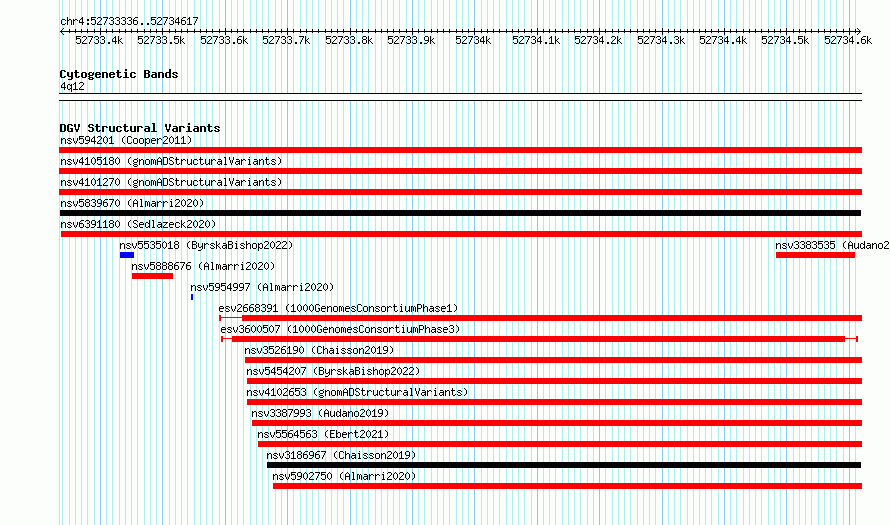Screen dimensions: 890x525
Task: Click the chr4:52733336..52734617 region label
Action: [x=129, y=21]
